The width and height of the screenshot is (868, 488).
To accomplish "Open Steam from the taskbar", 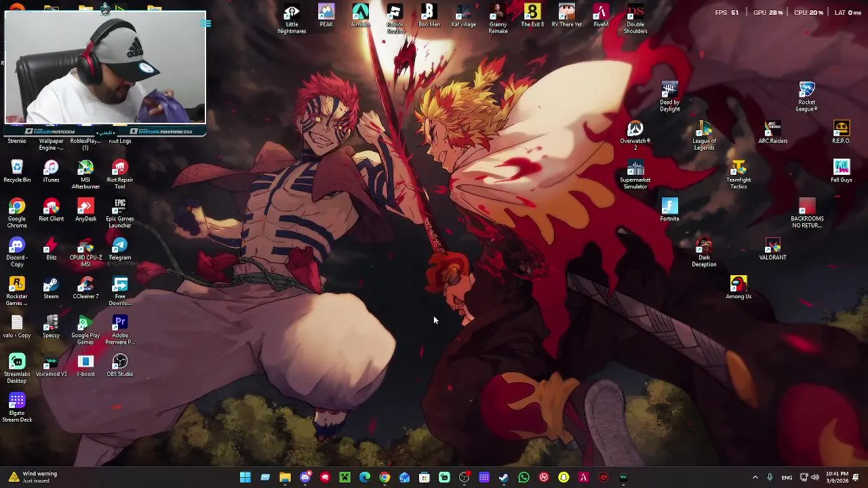I will click(x=504, y=478).
